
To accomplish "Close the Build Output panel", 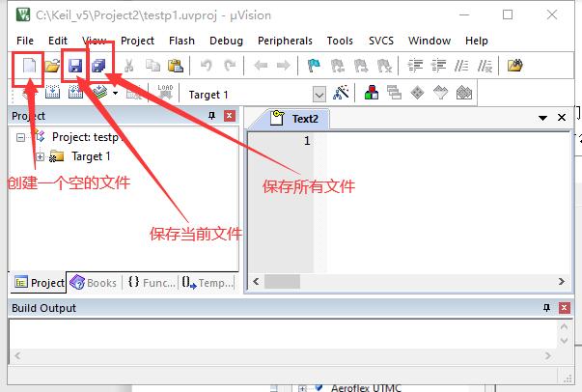I will pyautogui.click(x=565, y=308).
